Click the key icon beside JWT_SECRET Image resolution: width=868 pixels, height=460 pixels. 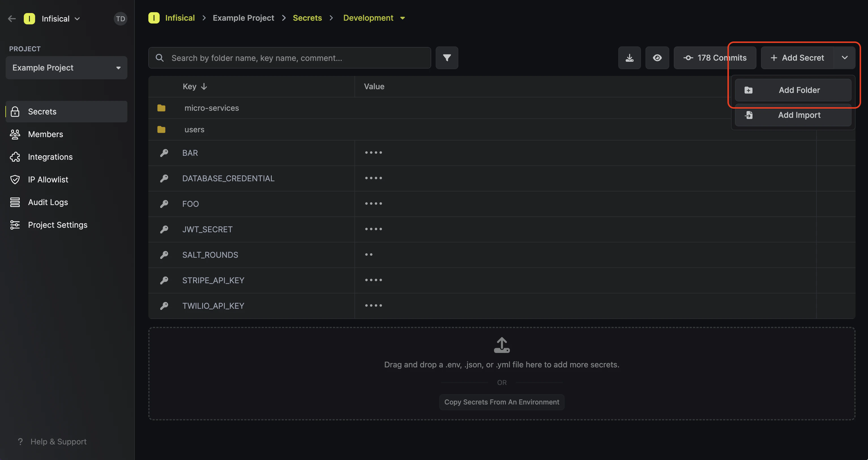[x=164, y=229]
